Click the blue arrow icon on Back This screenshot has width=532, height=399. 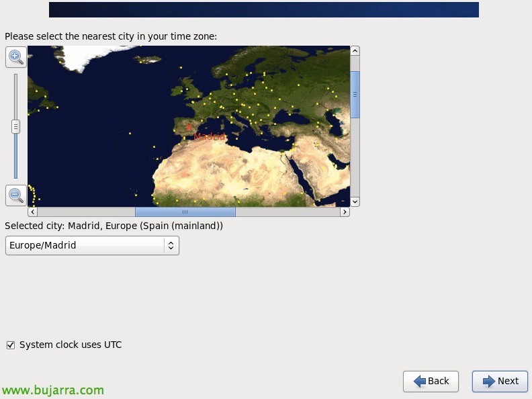coord(420,381)
